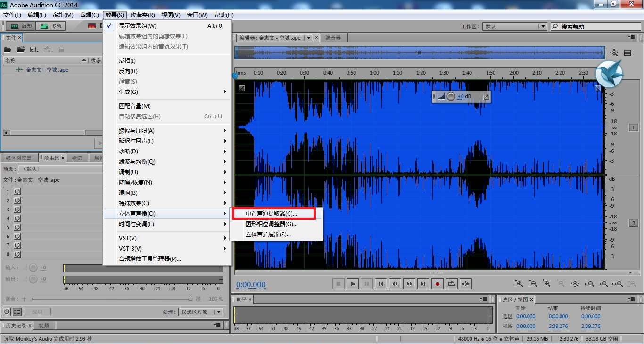The height and width of the screenshot is (344, 644).
Task: Click the import file icon in Files panel
Action: pyautogui.click(x=21, y=49)
